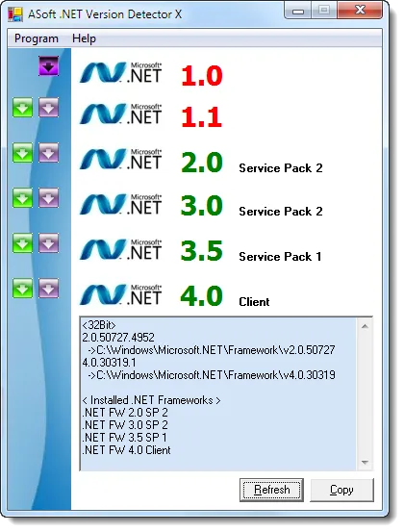Click the scroll up arrow in results box
This screenshot has width=404, height=532.
click(x=365, y=326)
